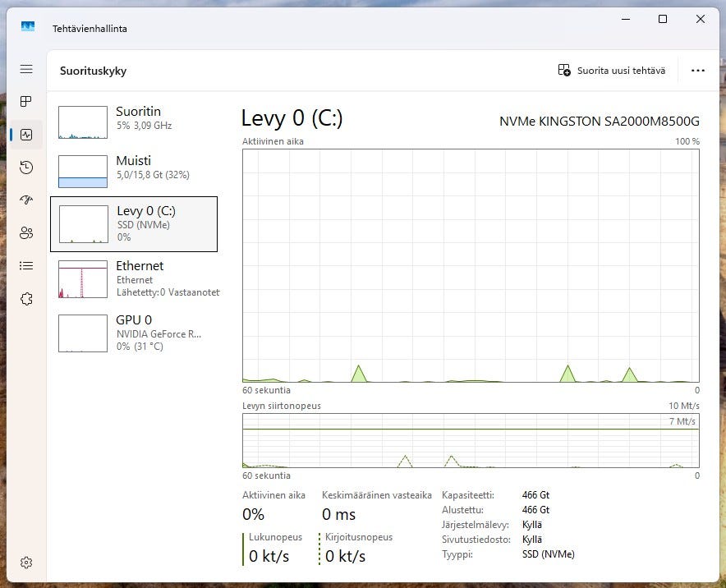Minimize the Task Manager window

click(x=626, y=19)
